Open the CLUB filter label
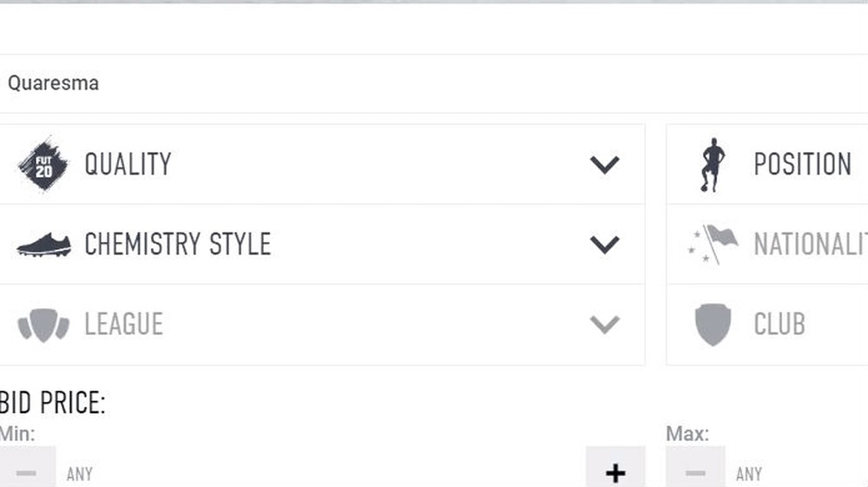This screenshot has height=487, width=868. pos(779,325)
